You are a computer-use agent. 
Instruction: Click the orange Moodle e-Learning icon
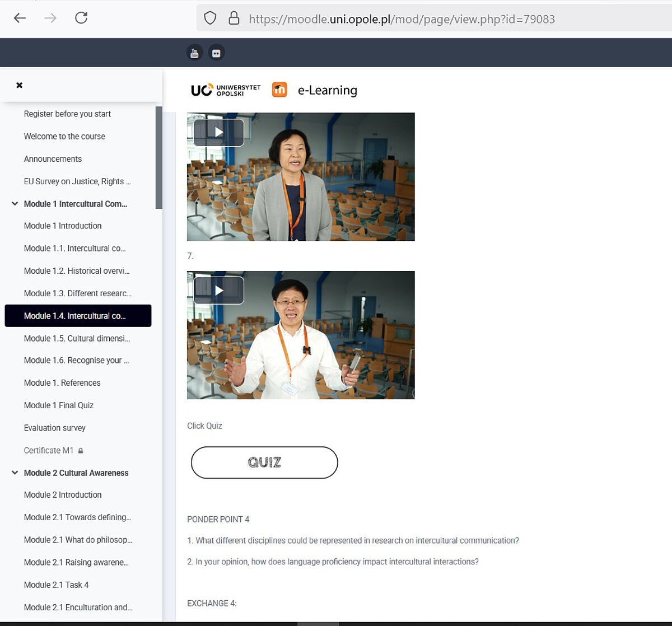279,90
